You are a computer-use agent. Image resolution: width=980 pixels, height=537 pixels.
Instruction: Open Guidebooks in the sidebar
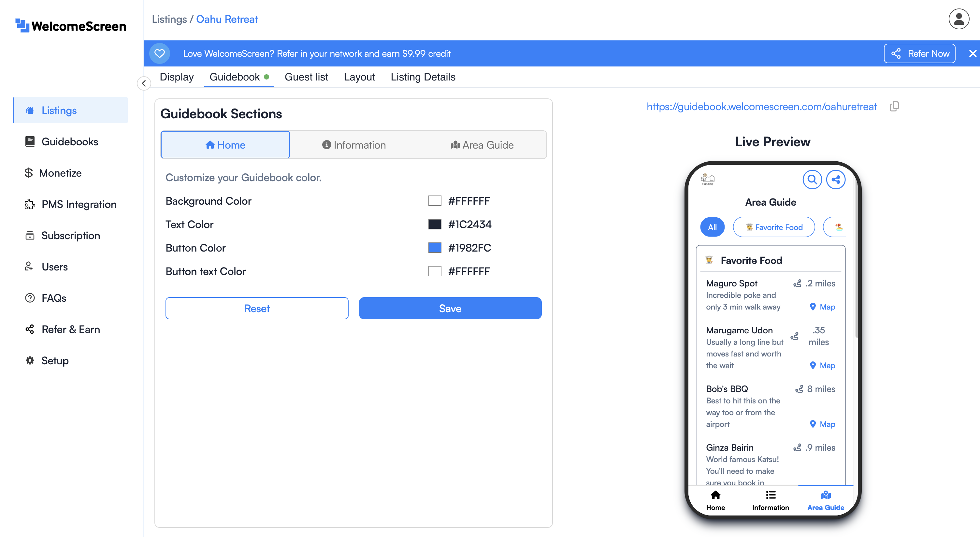[71, 141]
